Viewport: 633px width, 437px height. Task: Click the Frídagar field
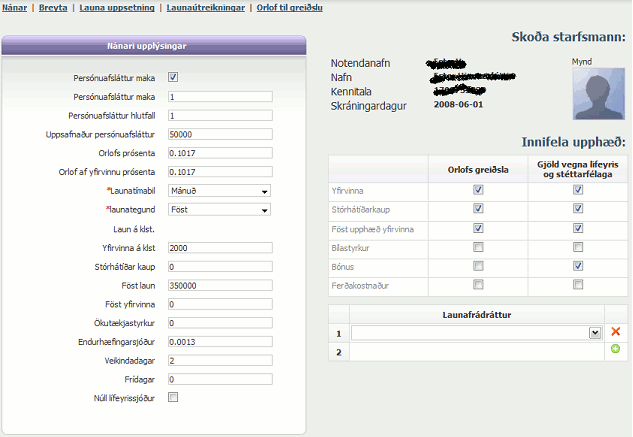[220, 379]
